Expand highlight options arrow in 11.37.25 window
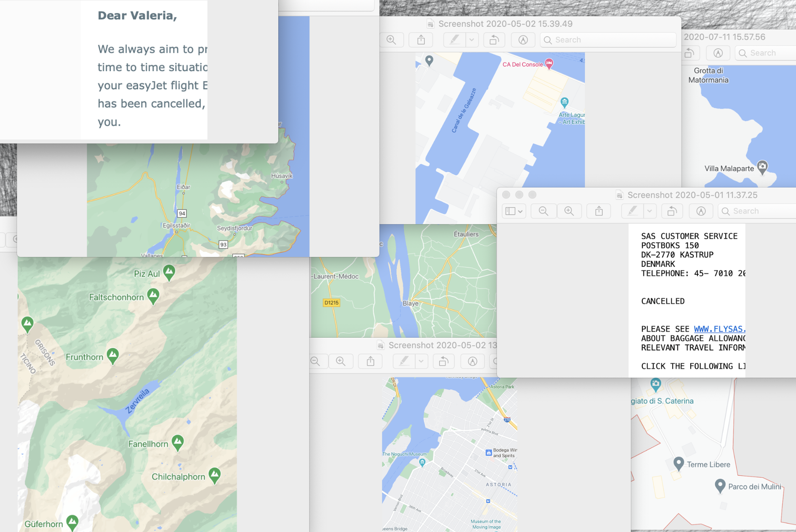 (649, 211)
